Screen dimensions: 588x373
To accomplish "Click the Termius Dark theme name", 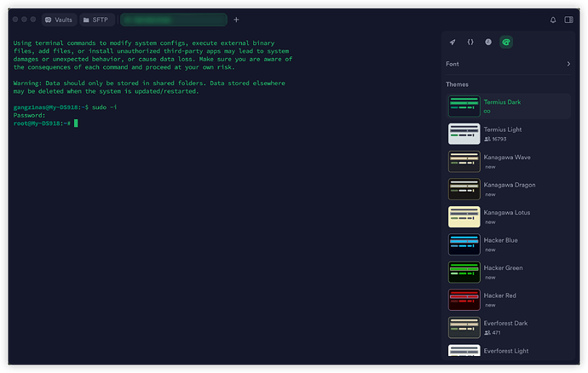I will click(x=502, y=102).
